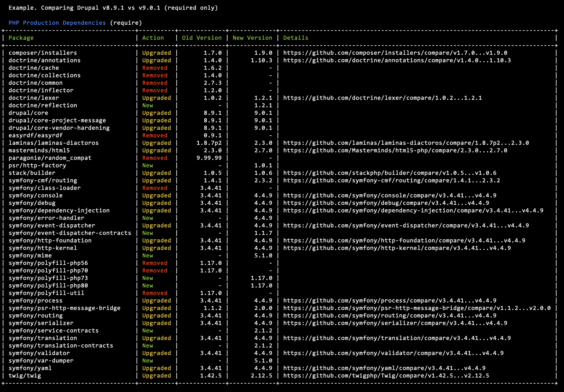
Task: Select the 'symfony/event-dispatcher-contracts' package name
Action: [x=70, y=233]
